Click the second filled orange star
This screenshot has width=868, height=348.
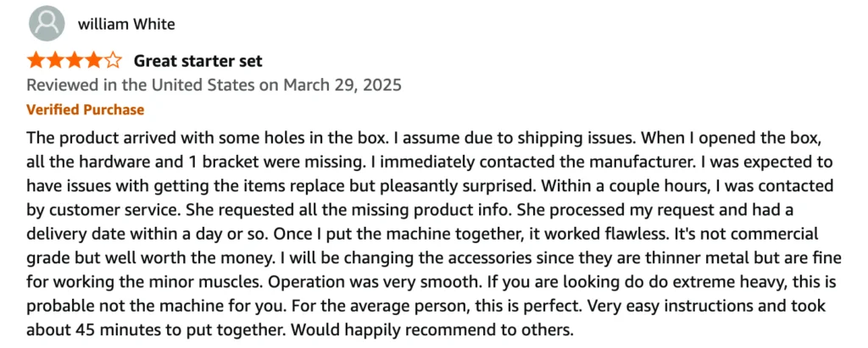tap(55, 60)
